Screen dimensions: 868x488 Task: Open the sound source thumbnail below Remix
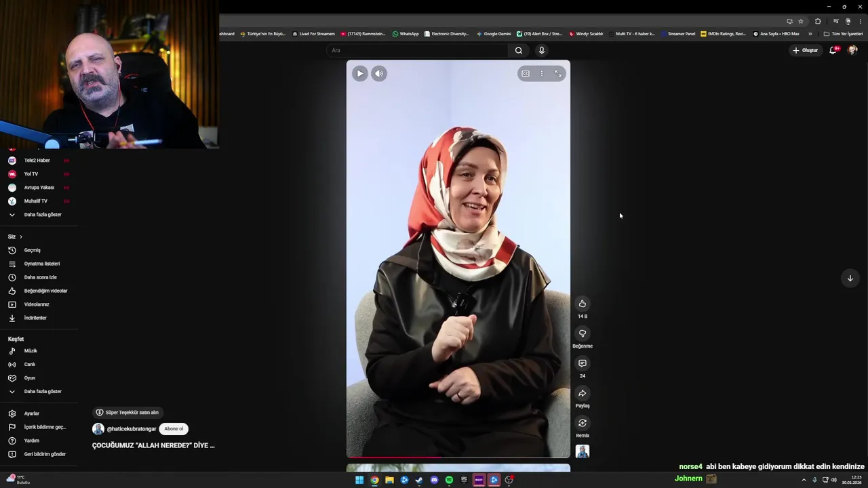pyautogui.click(x=582, y=451)
